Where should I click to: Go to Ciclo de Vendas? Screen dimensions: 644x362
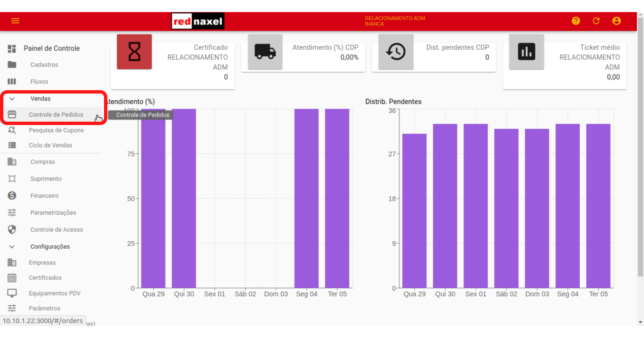[50, 145]
